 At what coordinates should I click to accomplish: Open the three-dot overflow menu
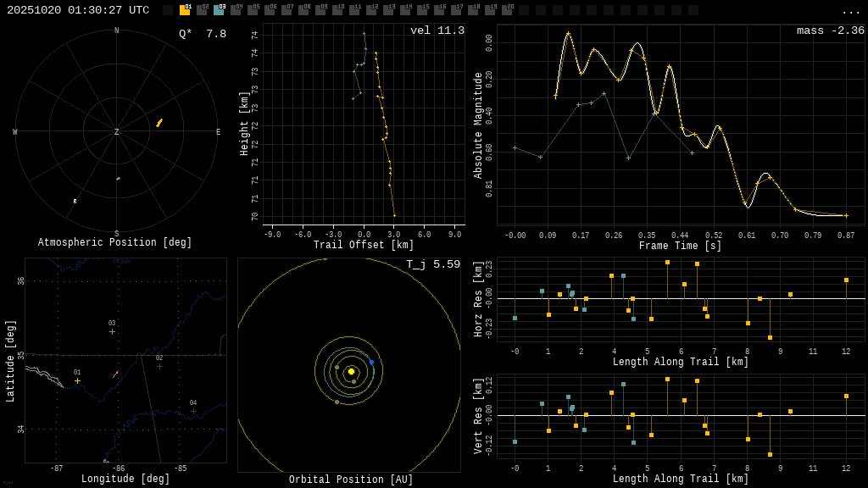click(850, 11)
